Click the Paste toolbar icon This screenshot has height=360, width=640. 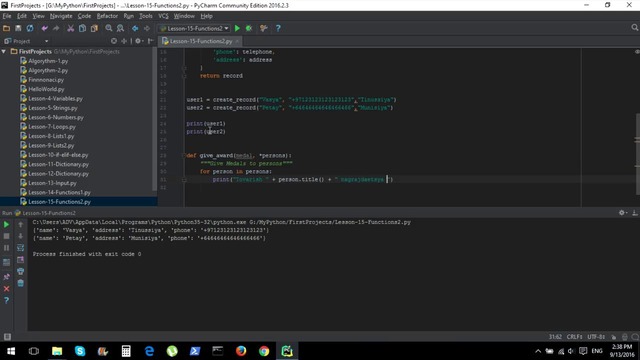click(x=94, y=28)
